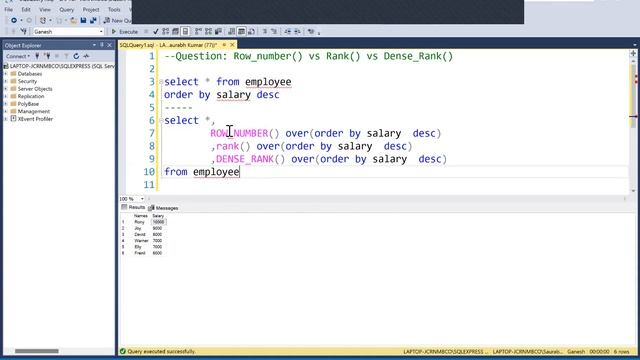This screenshot has height=360, width=640.
Task: Switch to the Messages tab
Action: (163, 208)
